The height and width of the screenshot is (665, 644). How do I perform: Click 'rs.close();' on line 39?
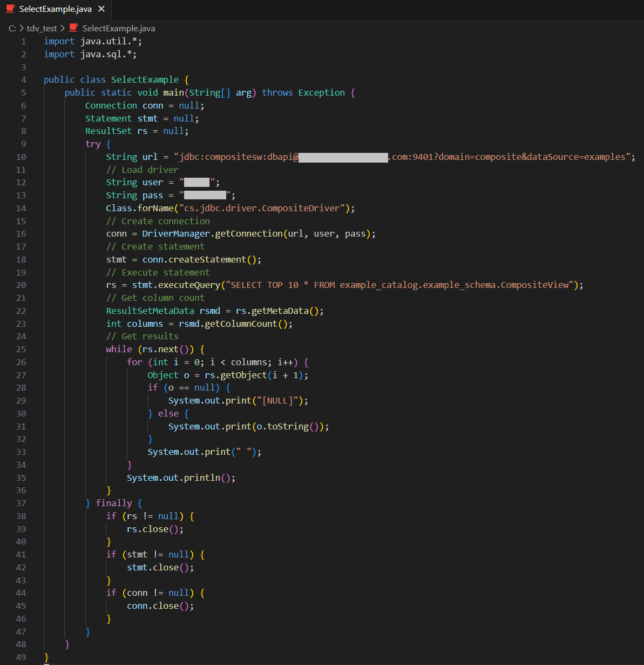155,529
